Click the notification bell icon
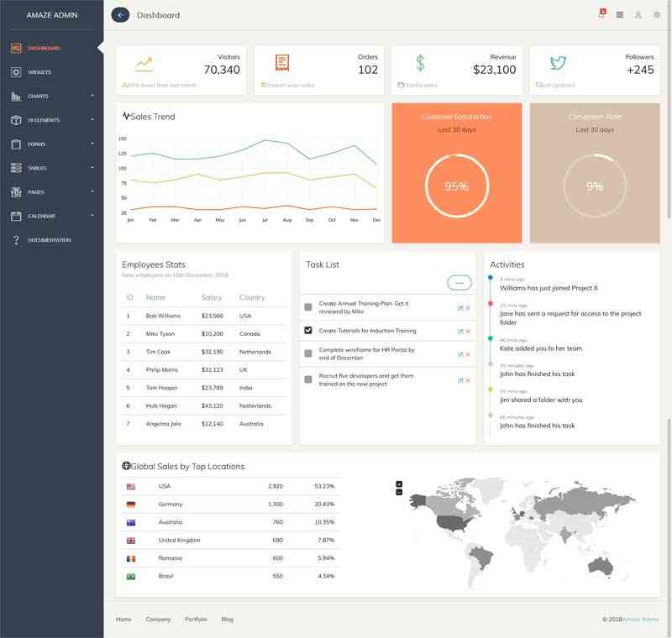 tap(601, 14)
